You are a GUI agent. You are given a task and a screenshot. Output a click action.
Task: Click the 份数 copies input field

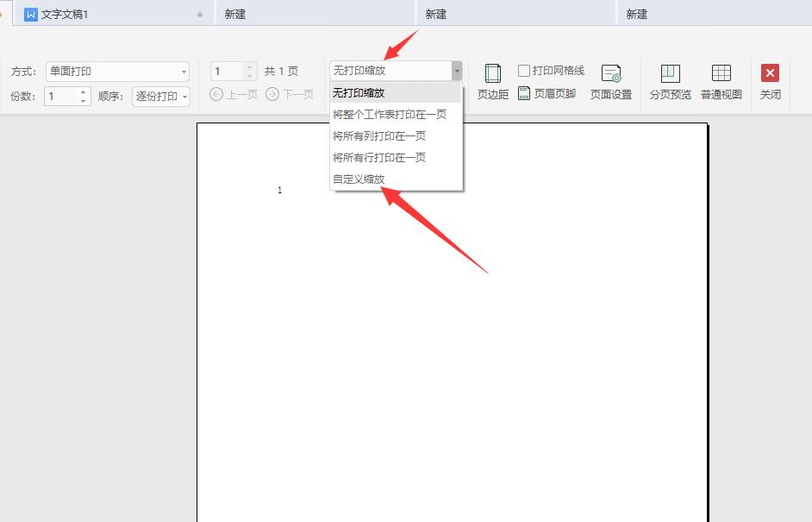(x=61, y=97)
